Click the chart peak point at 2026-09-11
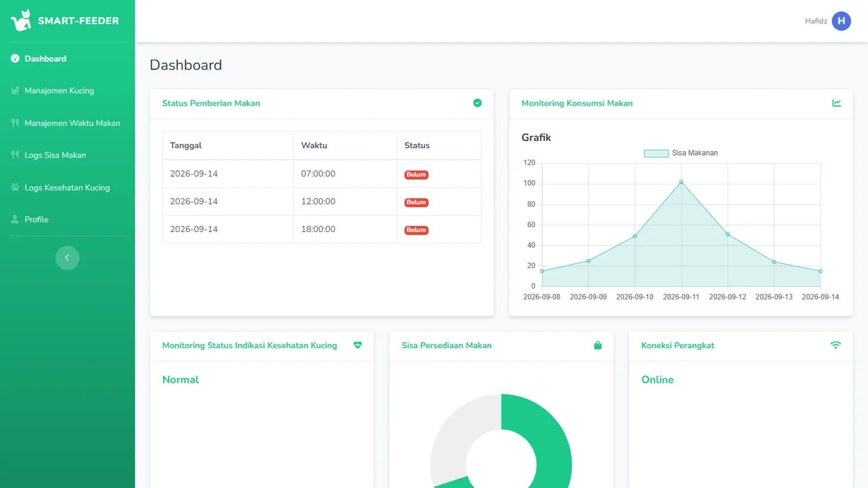The image size is (868, 488). click(x=681, y=182)
